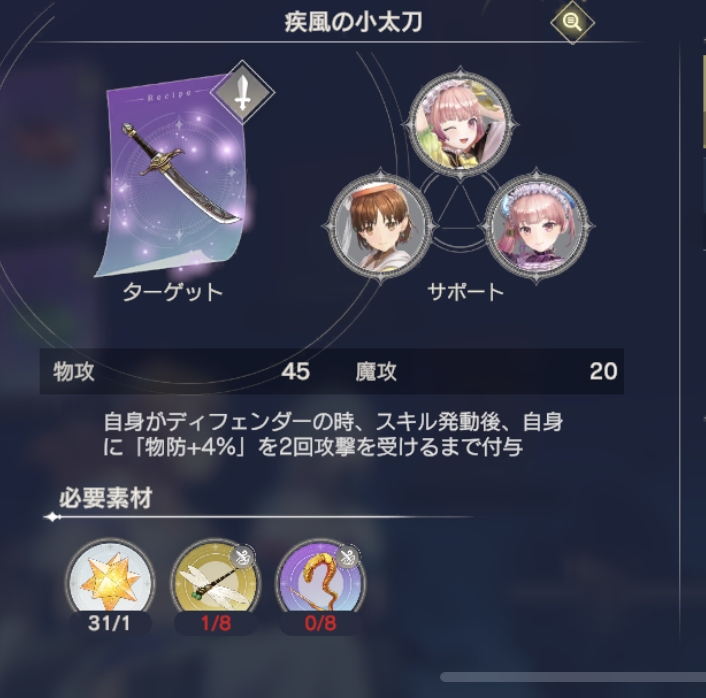
Task: Click the red 1/8 material count
Action: (216, 623)
